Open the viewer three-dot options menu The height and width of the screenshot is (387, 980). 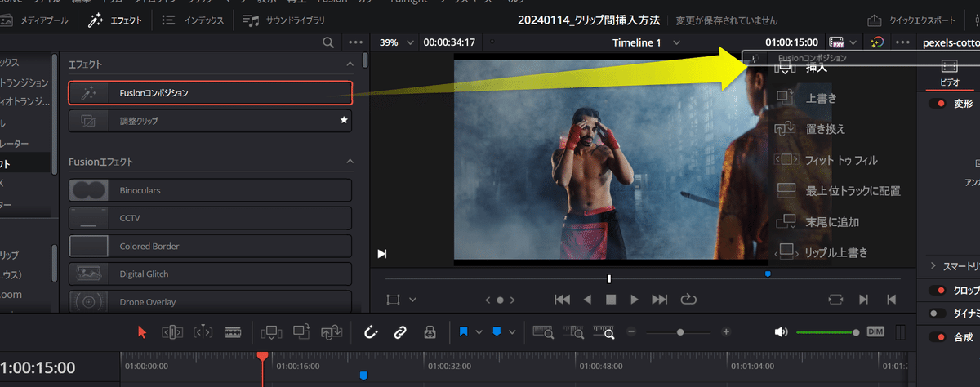[x=902, y=42]
